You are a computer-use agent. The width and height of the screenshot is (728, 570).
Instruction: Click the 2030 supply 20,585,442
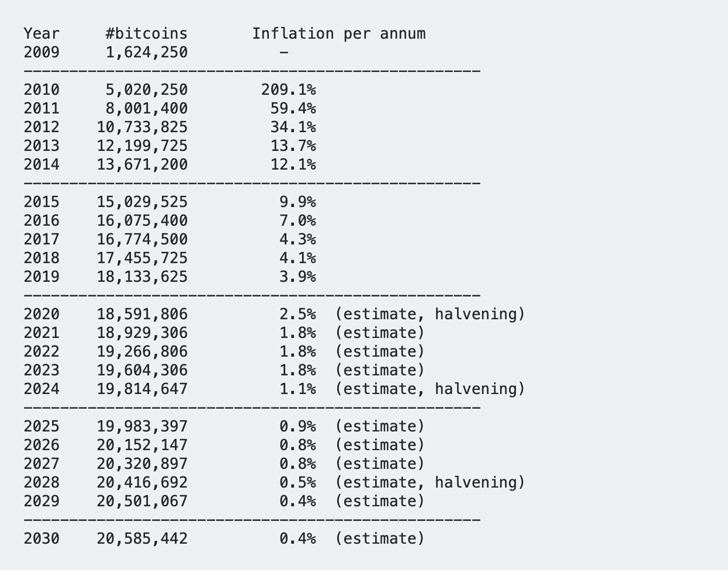tap(142, 538)
